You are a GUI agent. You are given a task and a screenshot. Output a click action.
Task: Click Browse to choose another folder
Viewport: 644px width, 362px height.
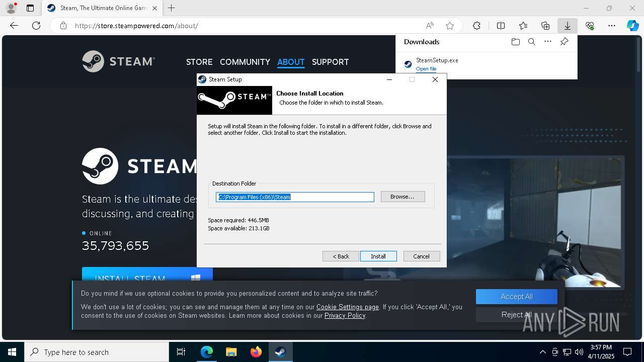(403, 197)
